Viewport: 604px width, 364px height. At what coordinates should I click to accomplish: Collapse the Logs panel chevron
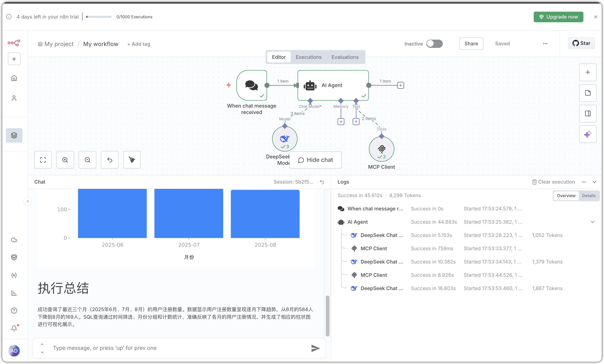pyautogui.click(x=595, y=182)
